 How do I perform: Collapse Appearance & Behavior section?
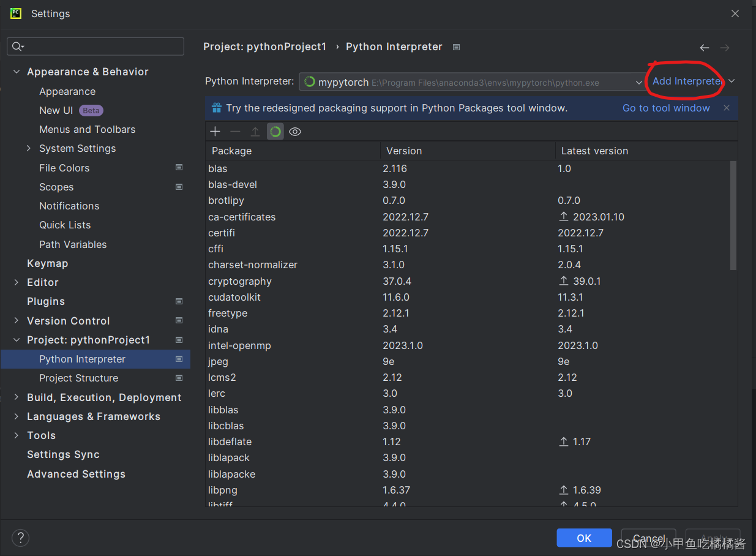coord(17,72)
